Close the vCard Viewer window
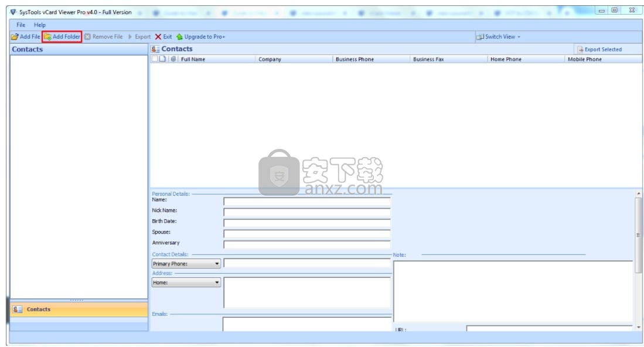The height and width of the screenshot is (347, 644). click(632, 11)
